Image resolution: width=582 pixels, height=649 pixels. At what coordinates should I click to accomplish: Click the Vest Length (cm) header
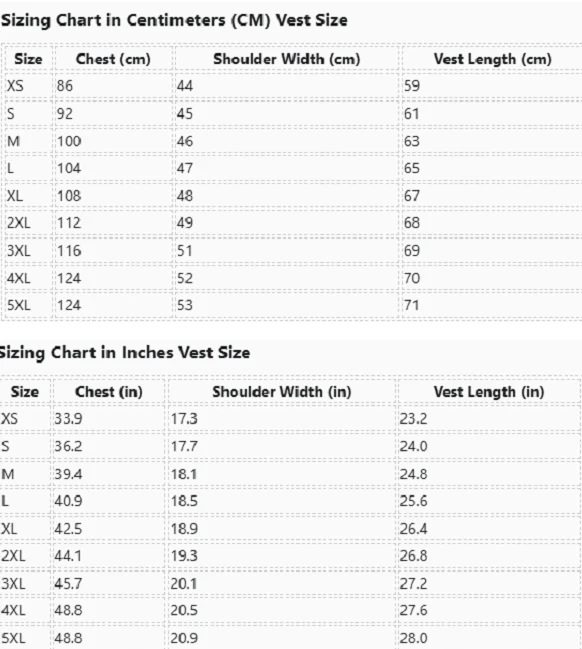point(492,59)
